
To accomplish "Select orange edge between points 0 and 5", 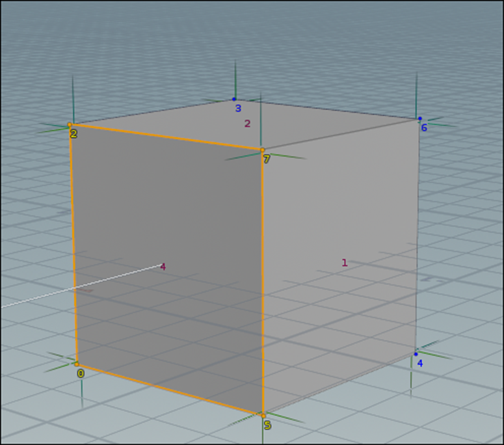I will [x=170, y=390].
